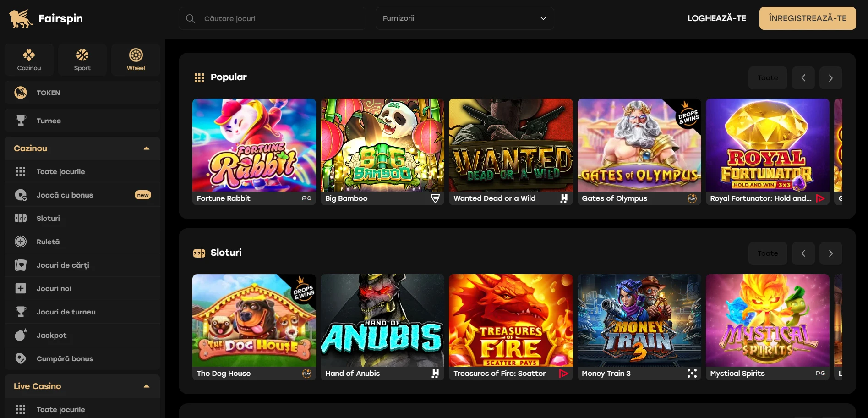
Task: Click the Jocuri de turneu trophy icon
Action: [x=21, y=312]
